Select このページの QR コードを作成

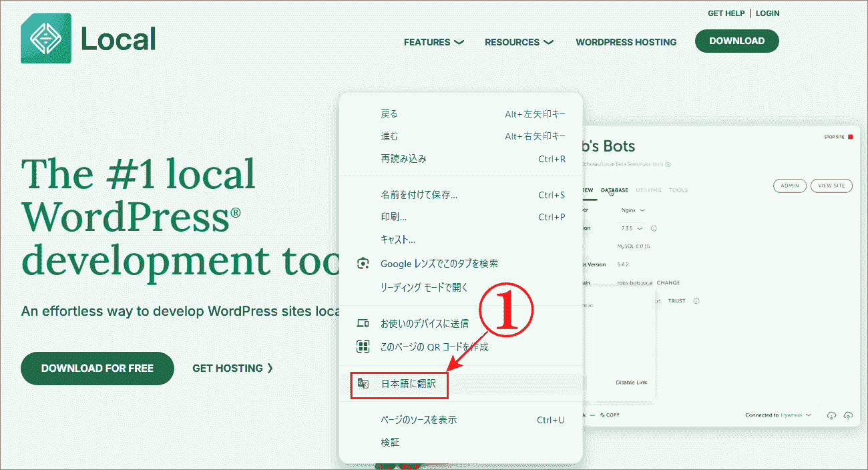[x=461, y=347]
